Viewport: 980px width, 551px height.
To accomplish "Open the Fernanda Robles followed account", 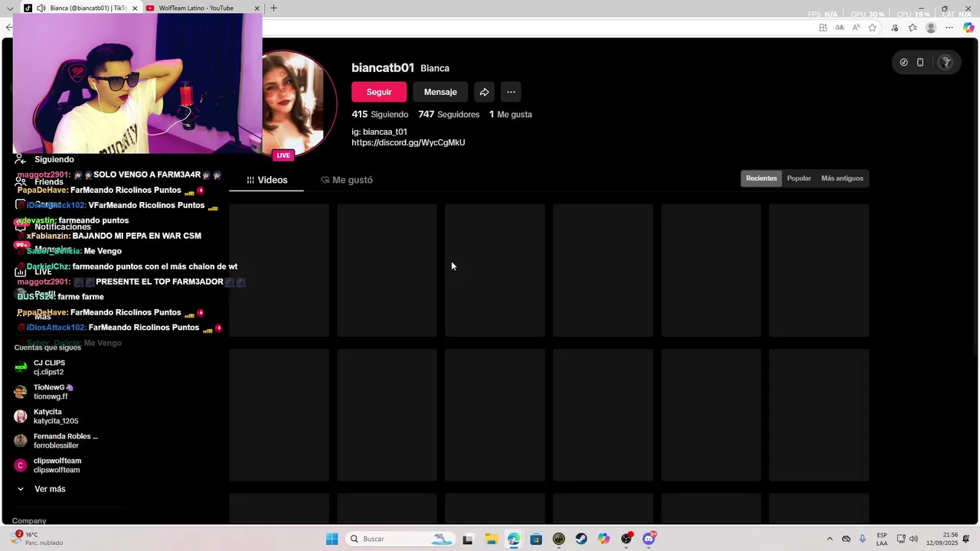I will click(56, 441).
